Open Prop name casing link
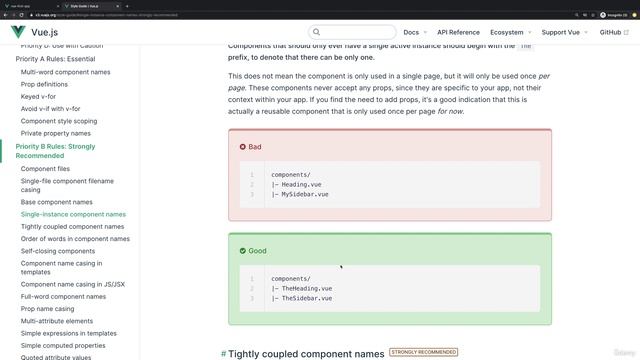This screenshot has width=640, height=360. [x=47, y=309]
